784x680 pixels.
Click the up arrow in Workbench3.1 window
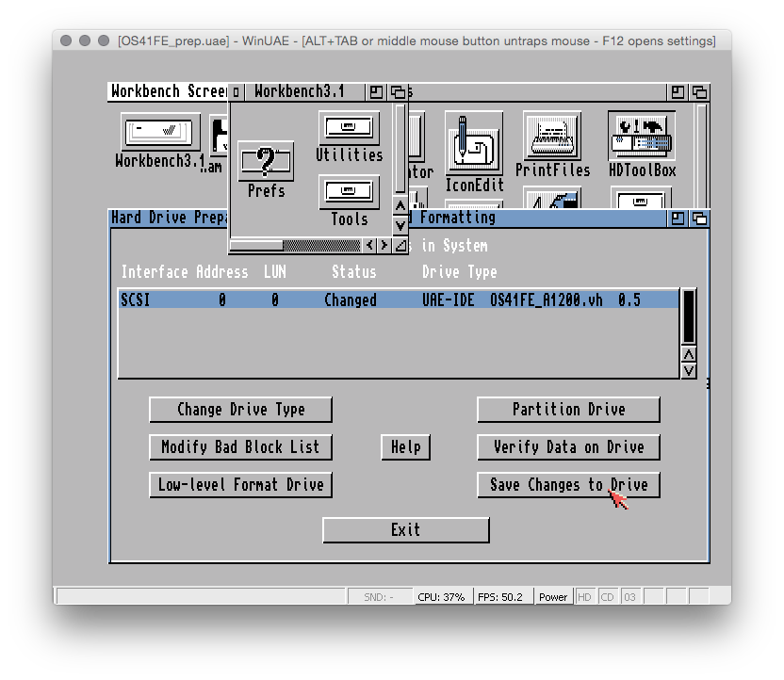click(x=400, y=206)
